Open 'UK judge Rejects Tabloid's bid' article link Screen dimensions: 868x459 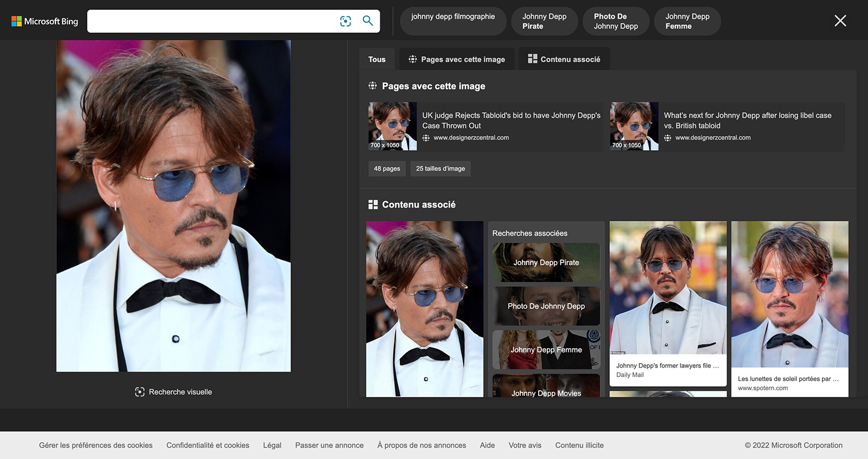point(512,120)
